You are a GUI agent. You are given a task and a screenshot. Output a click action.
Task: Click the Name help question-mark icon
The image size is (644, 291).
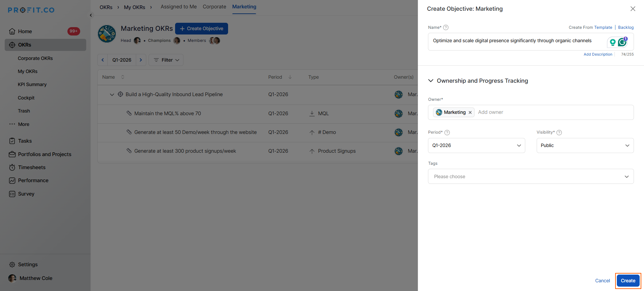tap(446, 27)
